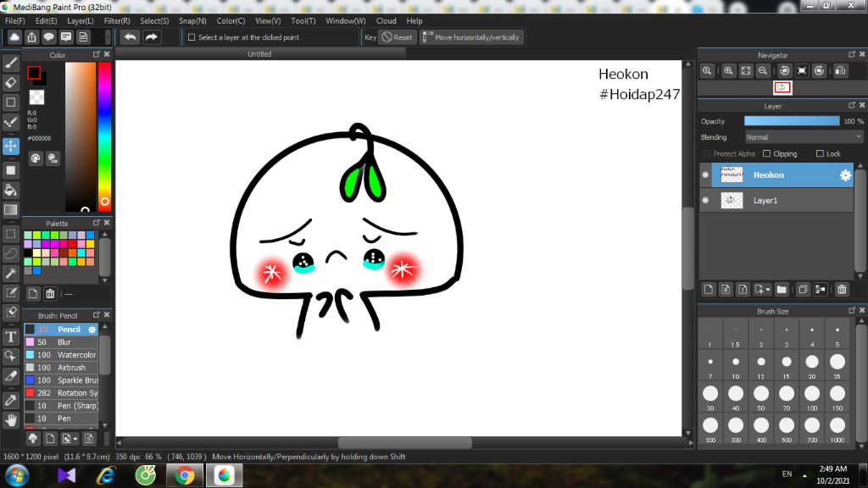Click flip horizontal icon in Navigator
This screenshot has height=488, width=868.
pyautogui.click(x=840, y=71)
